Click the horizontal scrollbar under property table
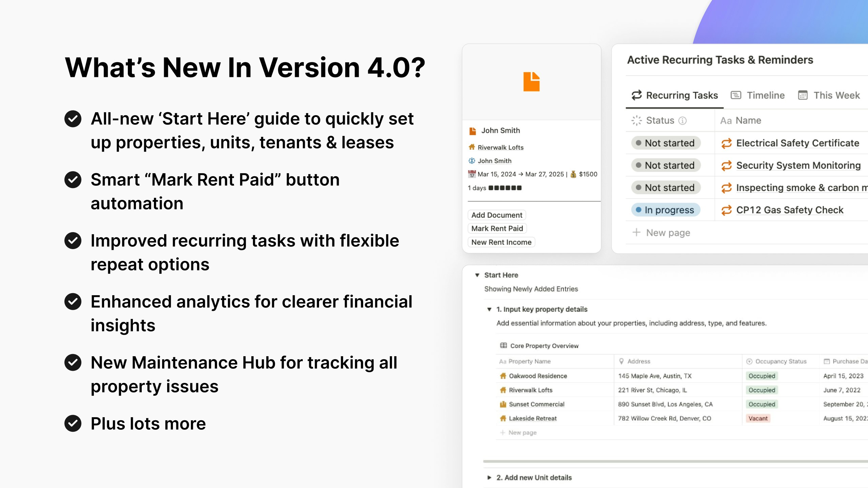 [675, 462]
